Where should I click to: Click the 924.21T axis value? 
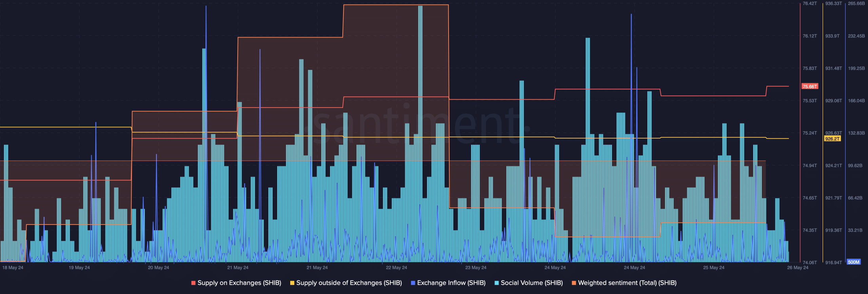833,165
